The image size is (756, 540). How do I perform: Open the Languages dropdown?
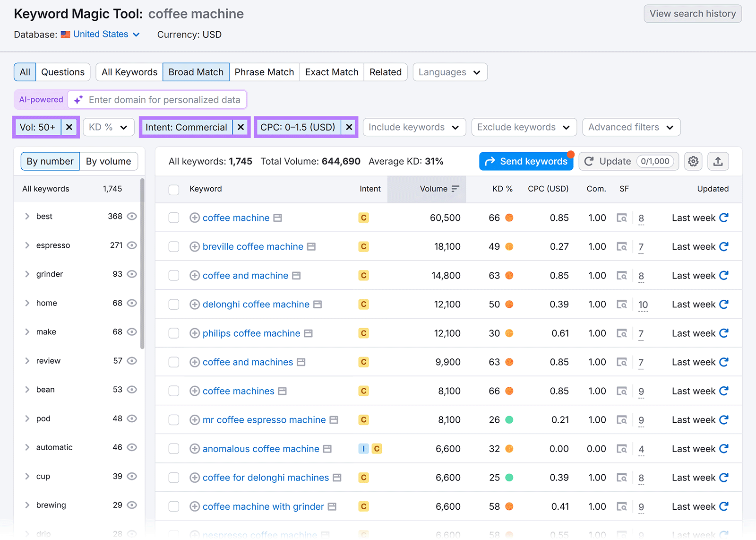[x=449, y=72]
